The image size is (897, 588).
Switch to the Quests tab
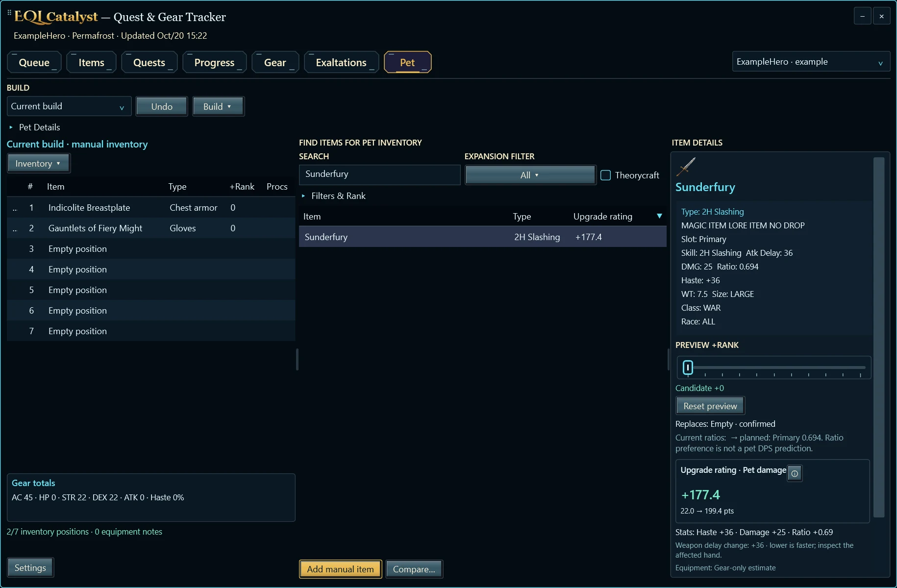click(x=149, y=62)
